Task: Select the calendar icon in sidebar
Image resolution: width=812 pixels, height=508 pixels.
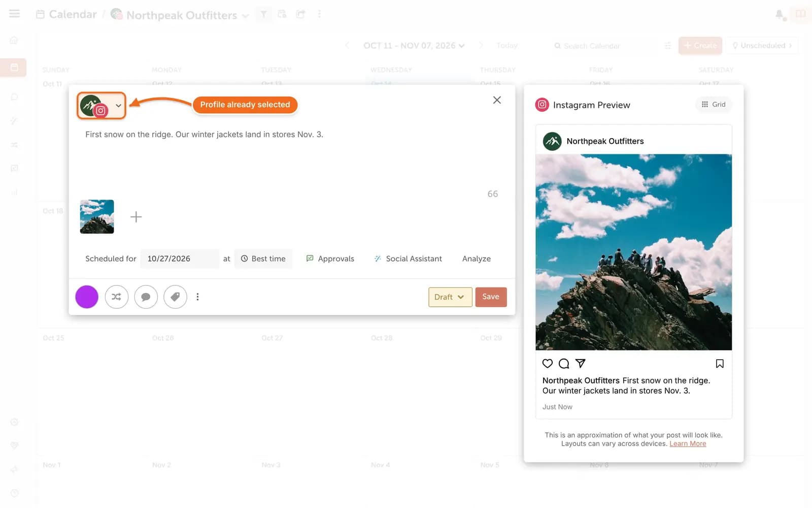Action: tap(14, 67)
